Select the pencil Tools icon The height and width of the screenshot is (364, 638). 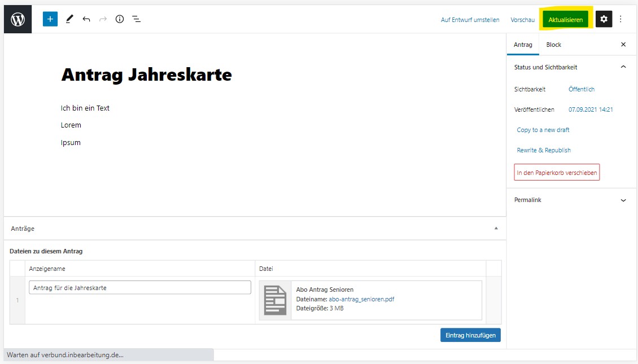(x=69, y=19)
